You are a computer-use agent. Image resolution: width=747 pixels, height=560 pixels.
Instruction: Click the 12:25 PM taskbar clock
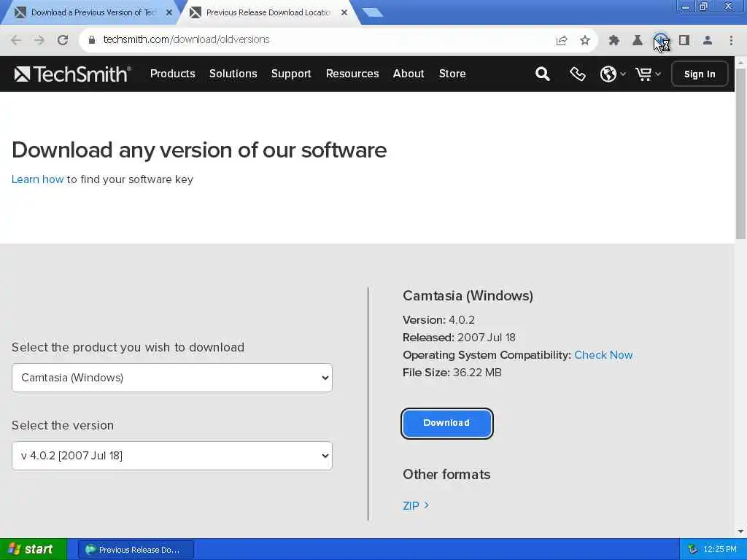pos(720,550)
